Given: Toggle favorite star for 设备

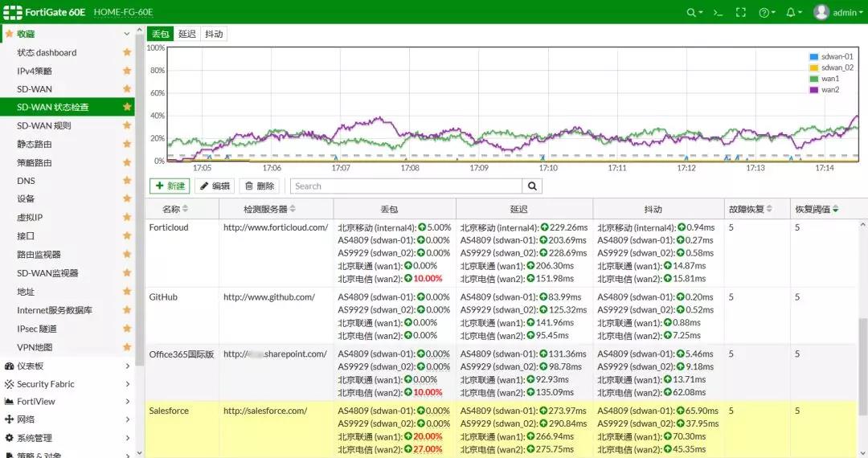Looking at the screenshot, I should pos(127,198).
